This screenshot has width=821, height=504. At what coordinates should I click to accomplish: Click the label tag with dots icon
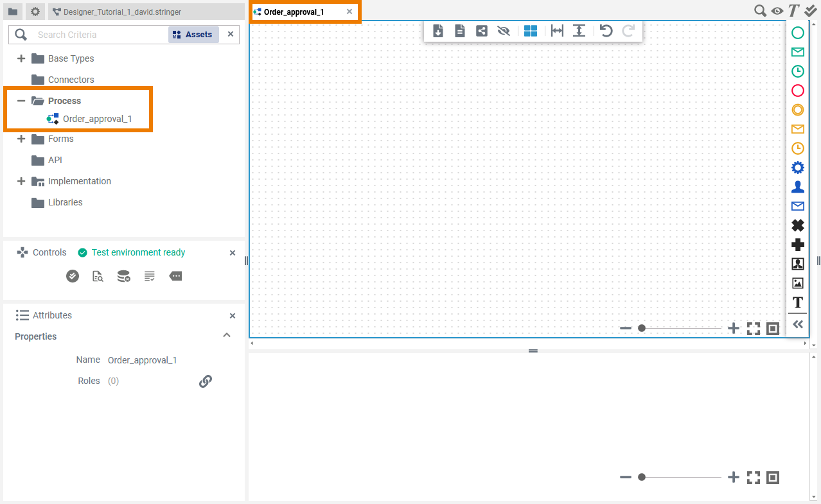[x=175, y=276]
